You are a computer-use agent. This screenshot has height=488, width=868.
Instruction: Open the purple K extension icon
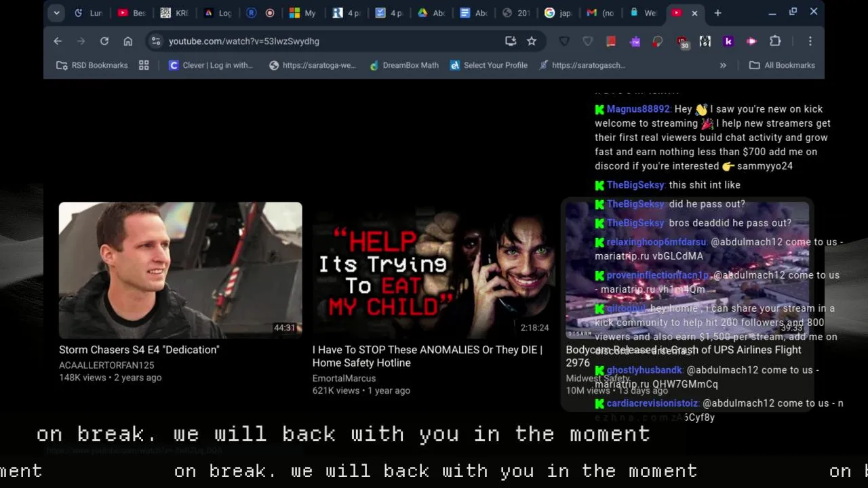pos(728,41)
